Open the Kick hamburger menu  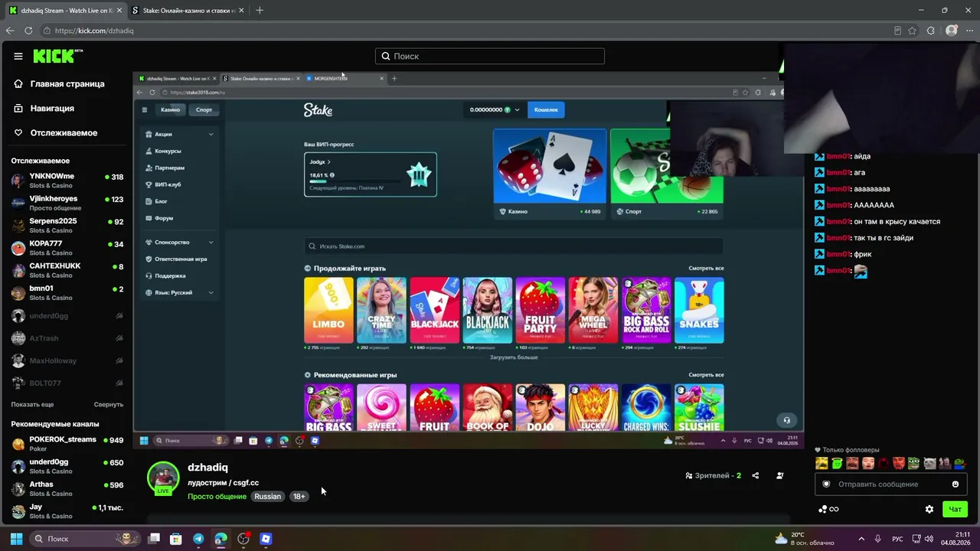click(18, 56)
